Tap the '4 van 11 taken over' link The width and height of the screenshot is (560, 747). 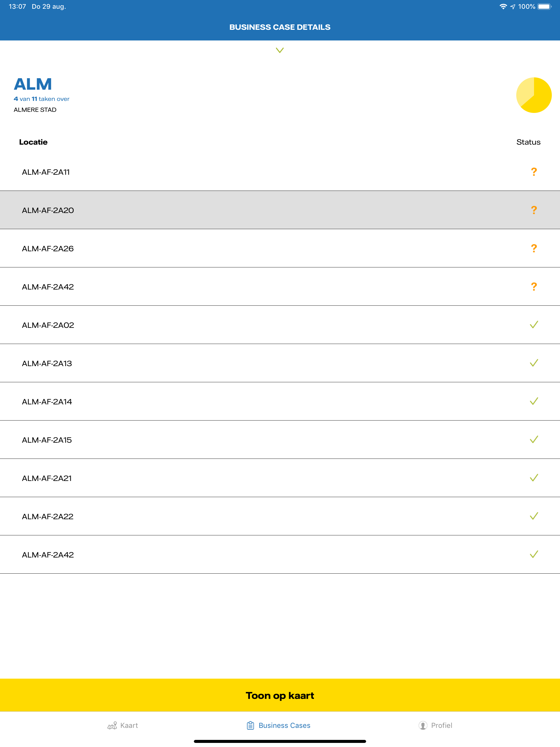[x=42, y=99]
